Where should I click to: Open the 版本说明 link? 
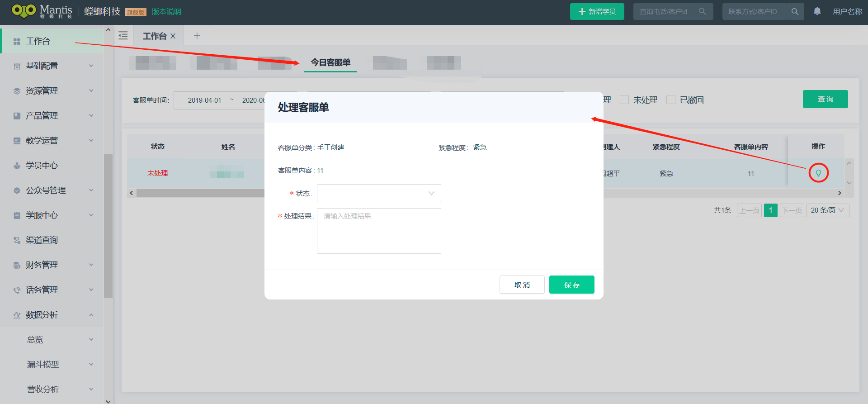(166, 12)
